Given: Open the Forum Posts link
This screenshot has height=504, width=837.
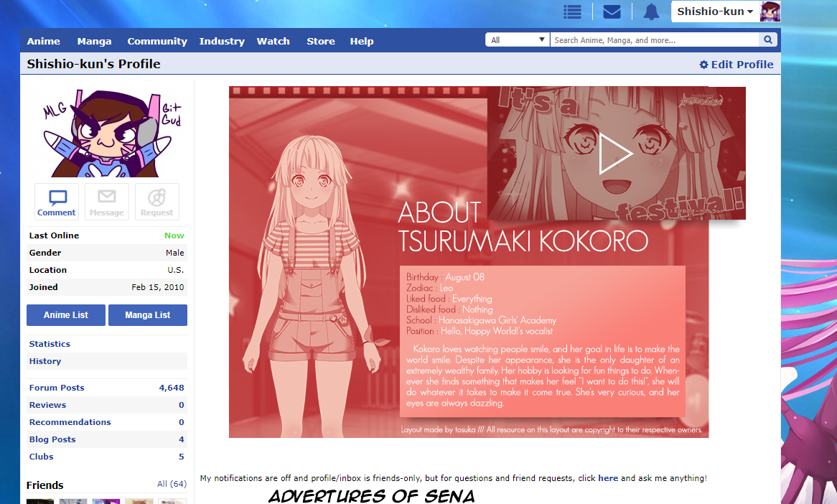Looking at the screenshot, I should tap(57, 388).
